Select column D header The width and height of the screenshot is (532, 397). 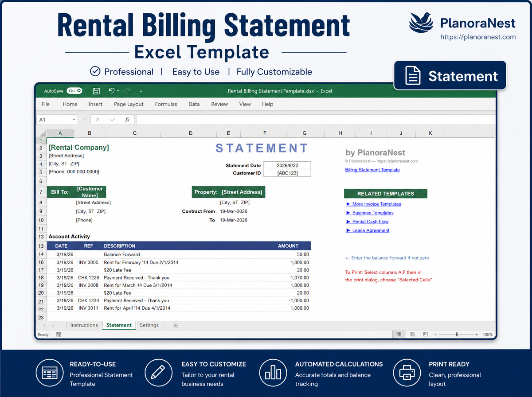tap(191, 133)
